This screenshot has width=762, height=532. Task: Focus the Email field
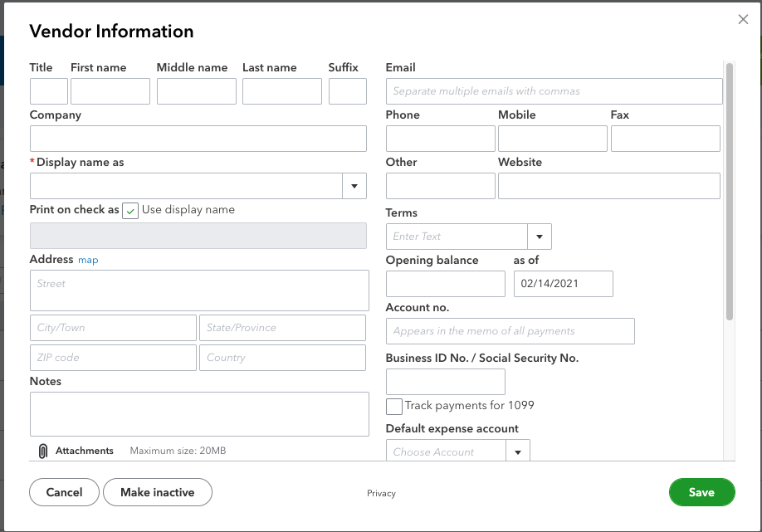tap(554, 91)
